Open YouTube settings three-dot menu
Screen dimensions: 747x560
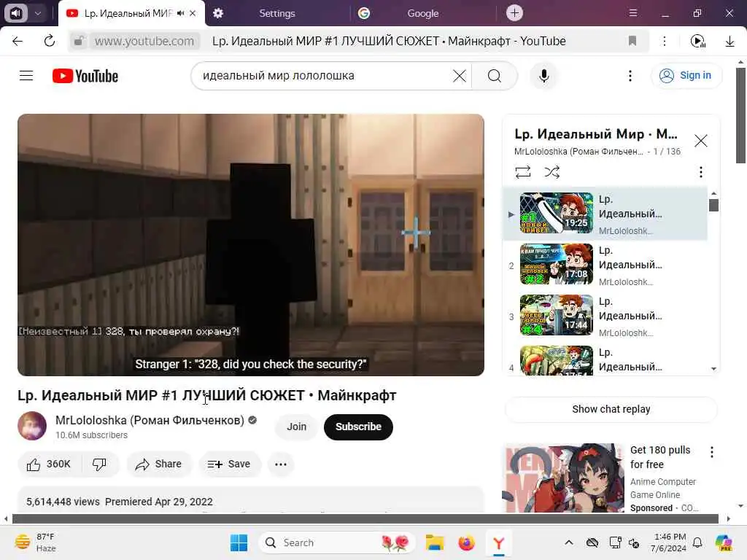[630, 76]
